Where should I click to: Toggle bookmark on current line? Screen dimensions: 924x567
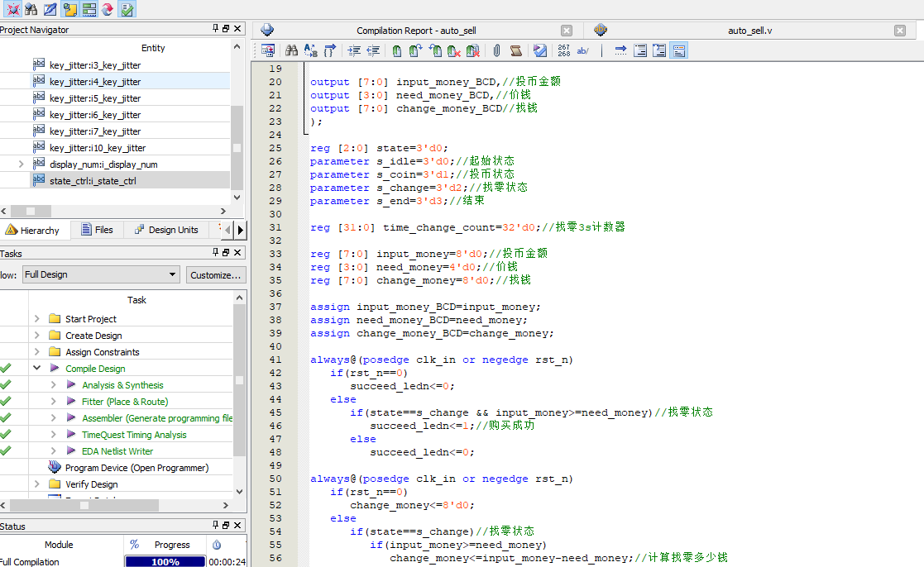coord(396,50)
